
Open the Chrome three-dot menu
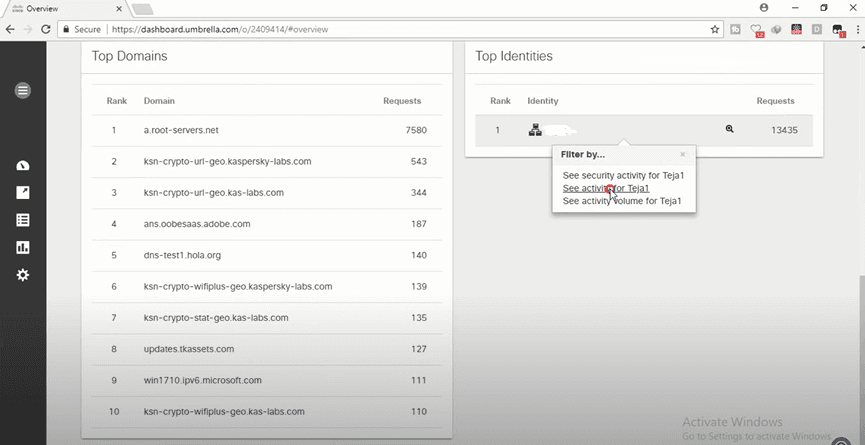[858, 29]
